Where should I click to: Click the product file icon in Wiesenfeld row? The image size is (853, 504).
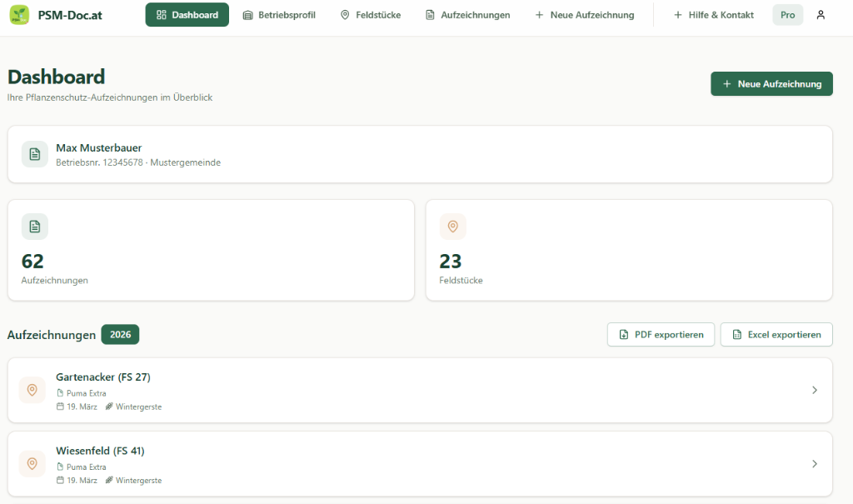pos(60,467)
